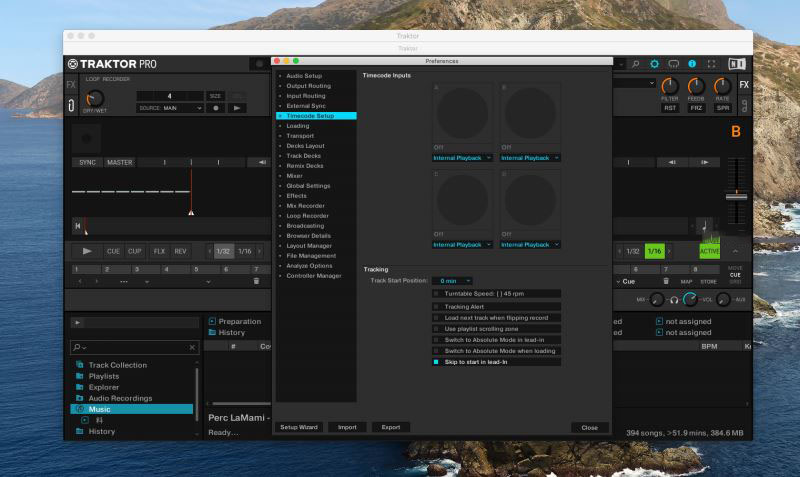Check Switch to Absolute Mode when loading
The image size is (800, 477).
click(x=436, y=351)
